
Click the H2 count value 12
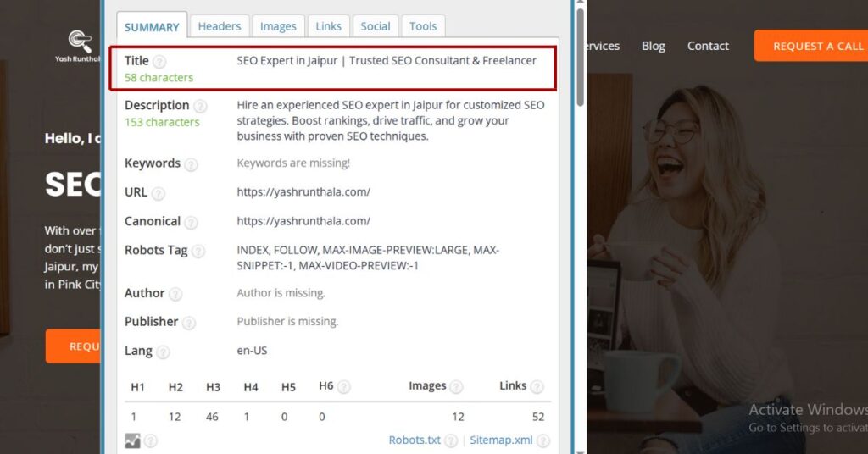[x=175, y=417]
